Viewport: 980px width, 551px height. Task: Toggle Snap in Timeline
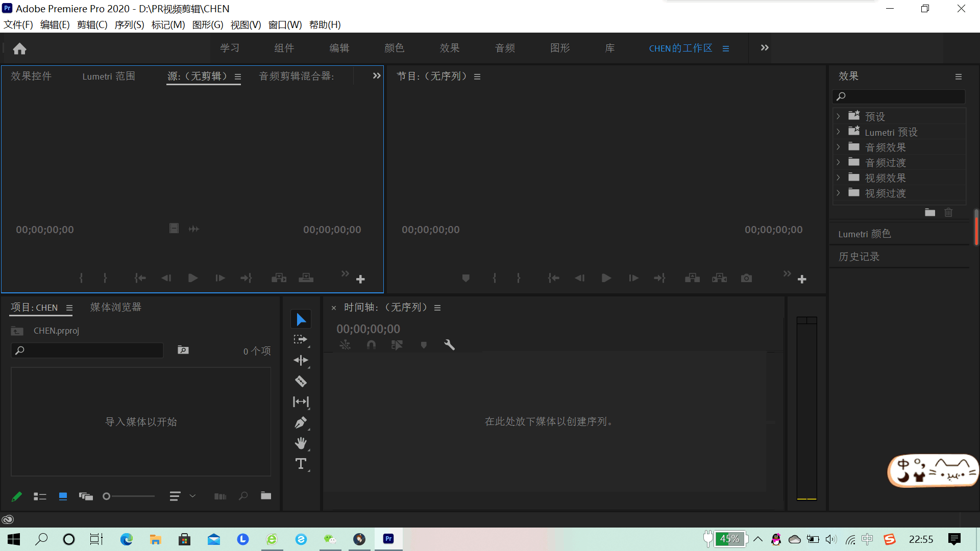371,345
